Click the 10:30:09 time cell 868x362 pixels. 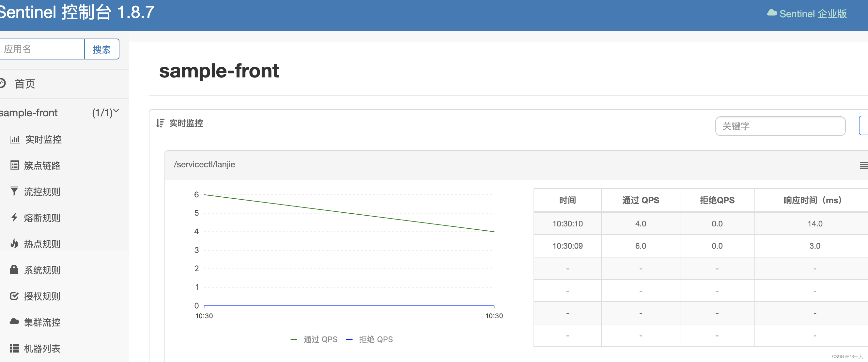567,246
